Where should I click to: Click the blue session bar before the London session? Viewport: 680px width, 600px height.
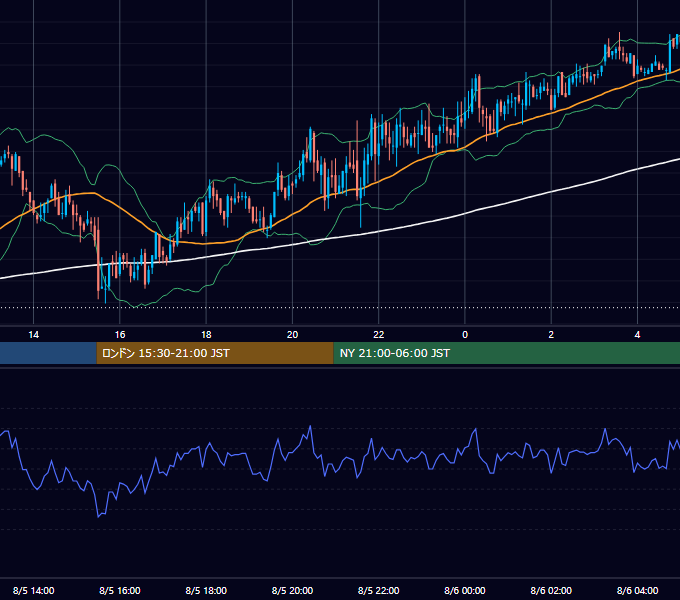click(48, 353)
